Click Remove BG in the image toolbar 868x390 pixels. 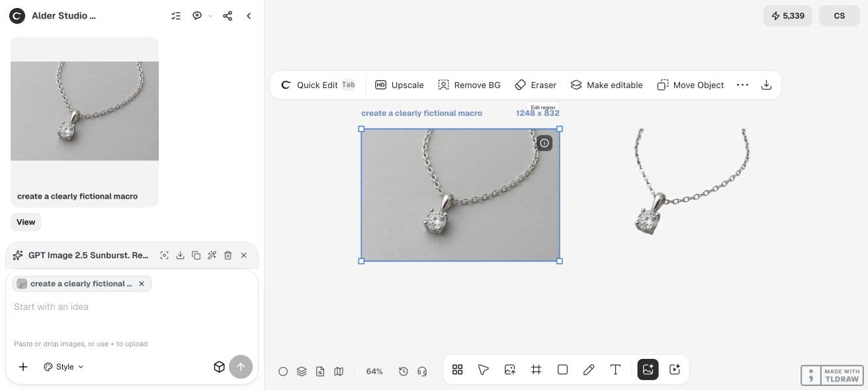coord(469,85)
